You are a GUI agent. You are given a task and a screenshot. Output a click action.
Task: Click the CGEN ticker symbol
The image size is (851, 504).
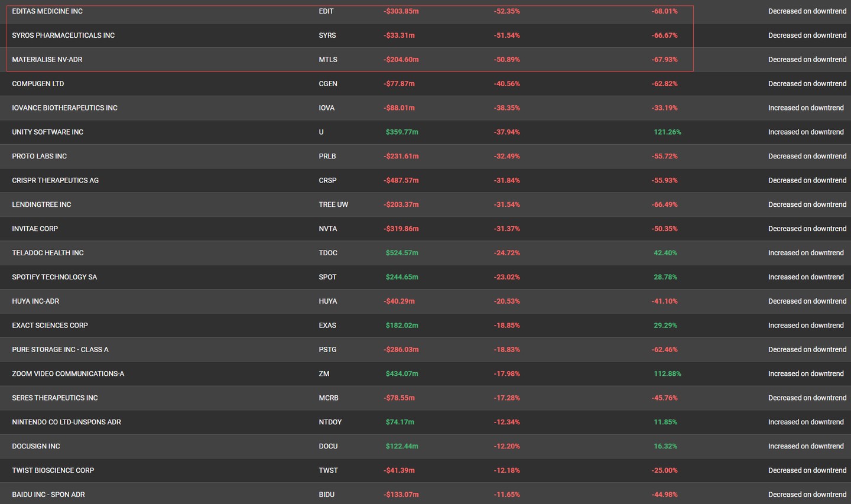(328, 84)
